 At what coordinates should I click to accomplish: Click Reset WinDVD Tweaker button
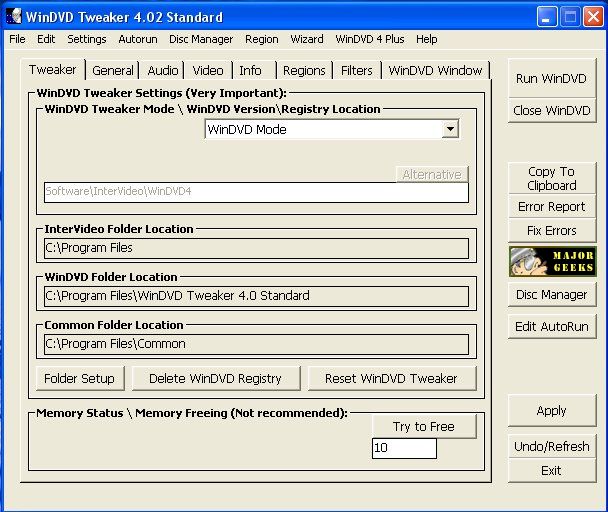pyautogui.click(x=391, y=378)
